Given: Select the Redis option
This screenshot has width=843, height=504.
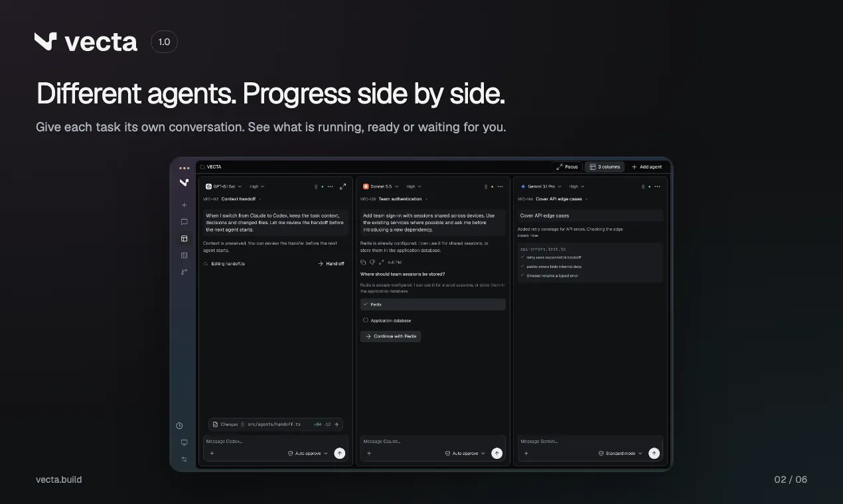Looking at the screenshot, I should tap(433, 304).
